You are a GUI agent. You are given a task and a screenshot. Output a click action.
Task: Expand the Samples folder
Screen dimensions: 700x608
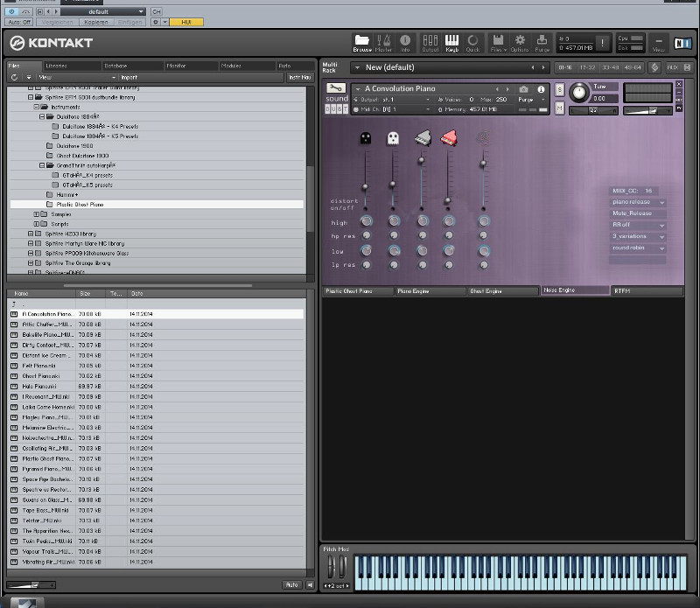pyautogui.click(x=36, y=214)
